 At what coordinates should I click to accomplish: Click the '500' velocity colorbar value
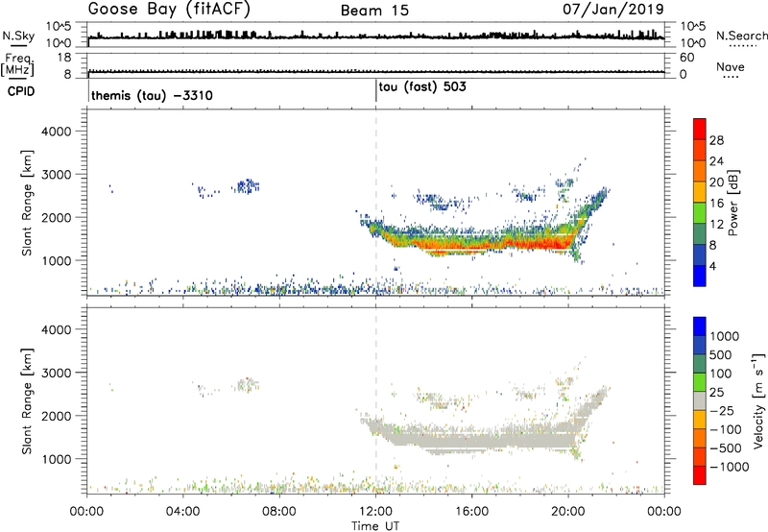pos(721,354)
